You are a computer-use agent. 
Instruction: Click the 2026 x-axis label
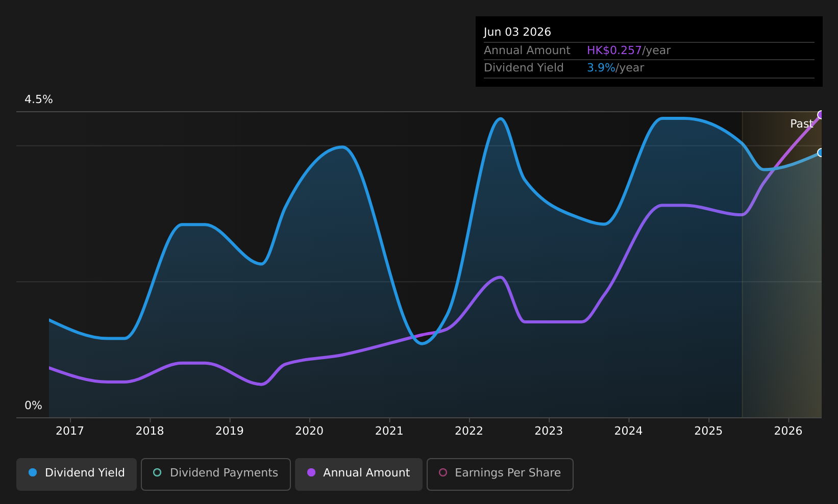coord(788,431)
